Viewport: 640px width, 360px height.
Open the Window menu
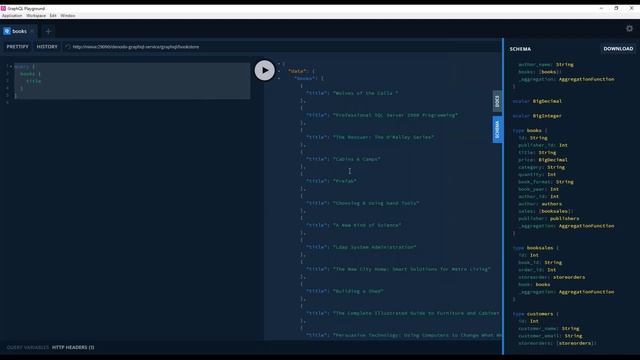tap(68, 16)
